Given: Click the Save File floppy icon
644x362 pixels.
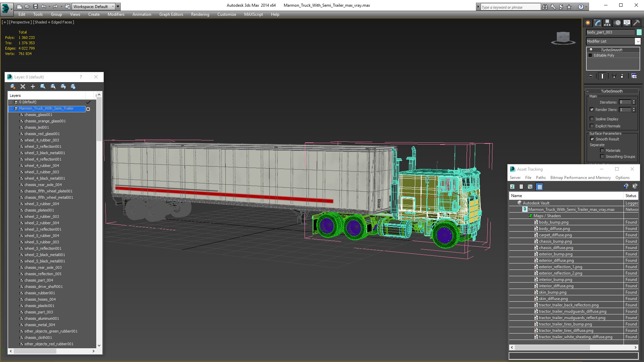Looking at the screenshot, I should 36,6.
